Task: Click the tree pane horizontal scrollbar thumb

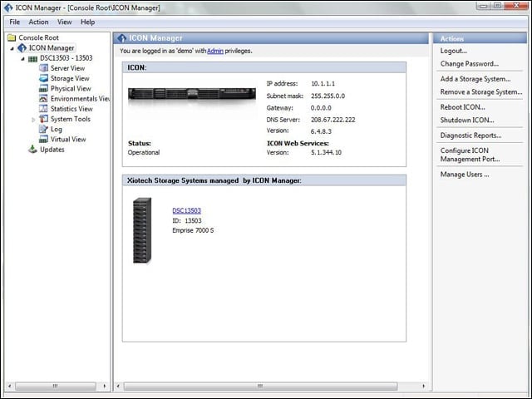Action: point(56,386)
